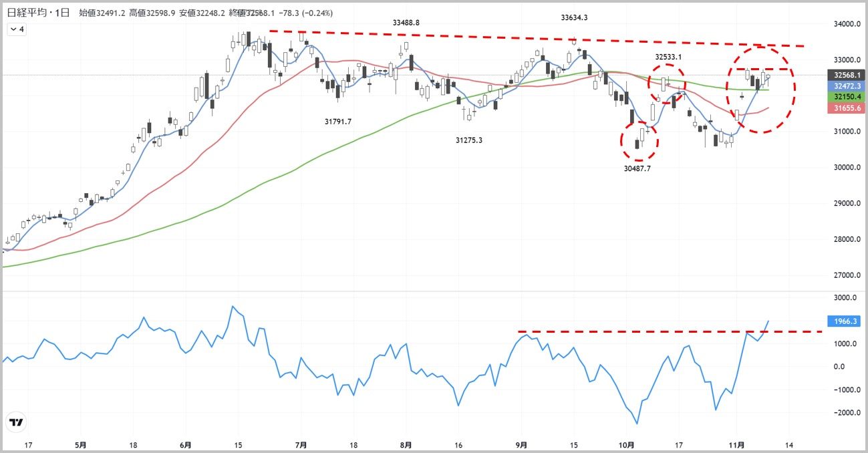Click the 33634.3 high price annotation
The image size is (868, 453).
click(574, 18)
